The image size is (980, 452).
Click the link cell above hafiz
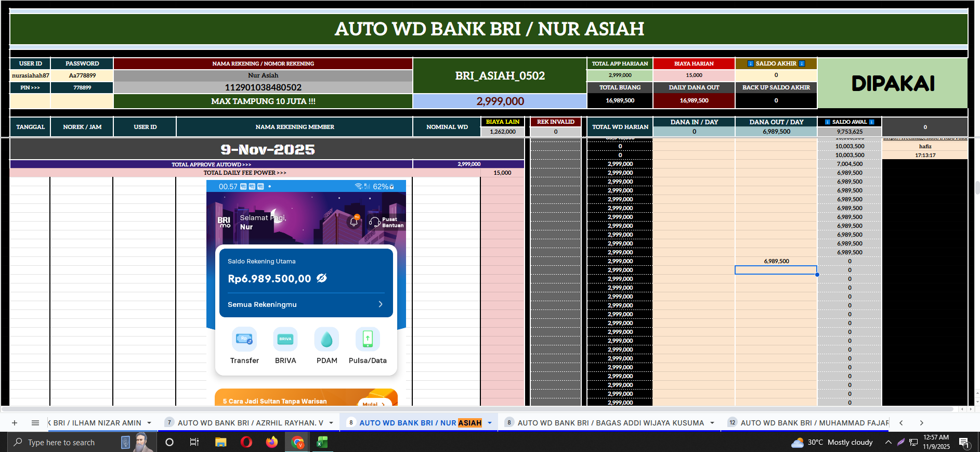coord(925,139)
